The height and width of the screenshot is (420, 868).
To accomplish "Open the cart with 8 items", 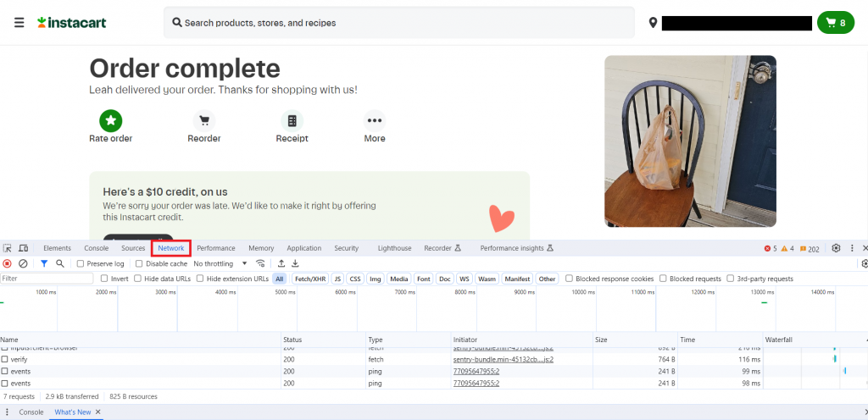I will (835, 23).
